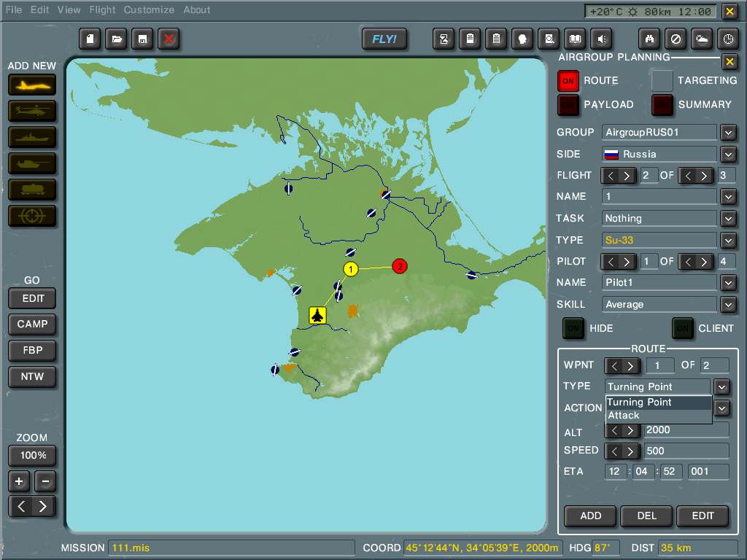Image resolution: width=747 pixels, height=560 pixels.
Task: Toggle the CLIENT option
Action: tap(683, 329)
